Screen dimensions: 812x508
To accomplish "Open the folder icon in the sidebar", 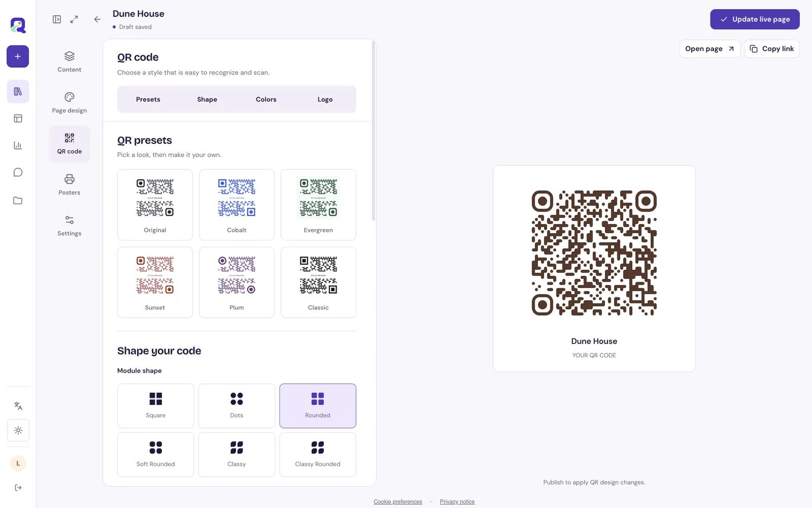I will (18, 200).
